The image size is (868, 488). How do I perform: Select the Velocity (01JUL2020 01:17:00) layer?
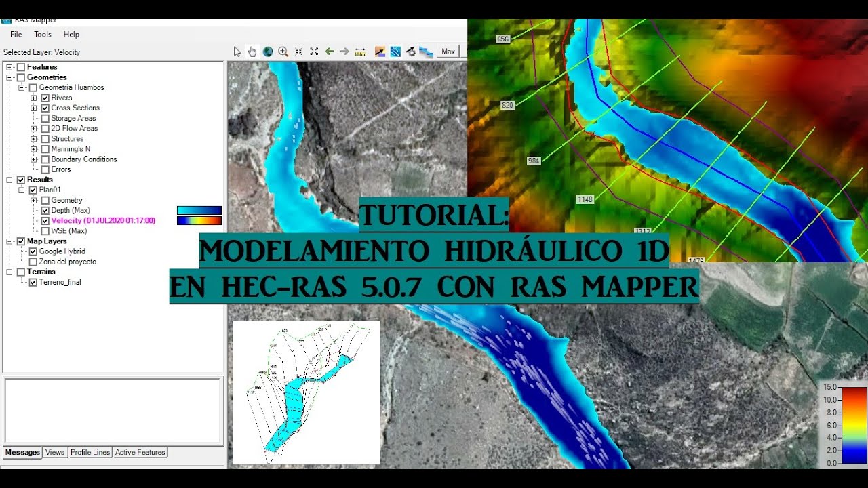point(103,220)
